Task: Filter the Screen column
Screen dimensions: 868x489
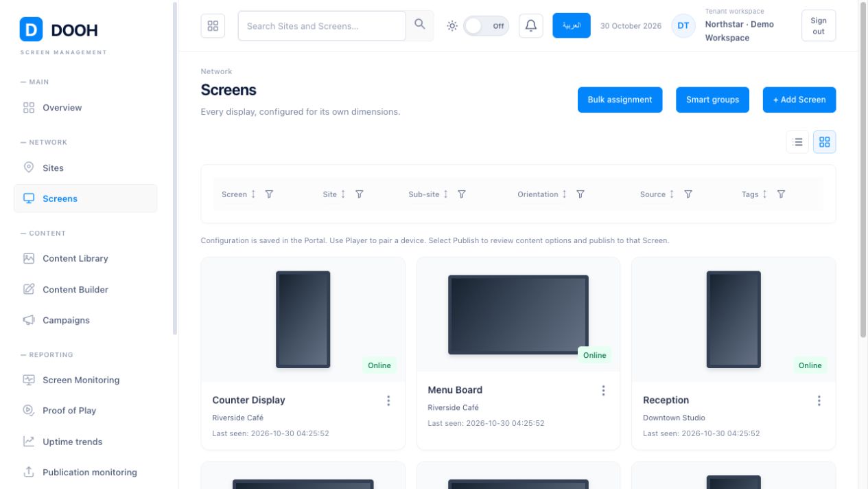Action: 269,194
